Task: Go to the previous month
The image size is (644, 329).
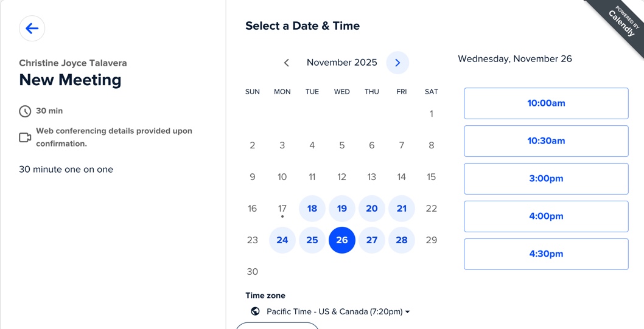Action: [x=286, y=63]
